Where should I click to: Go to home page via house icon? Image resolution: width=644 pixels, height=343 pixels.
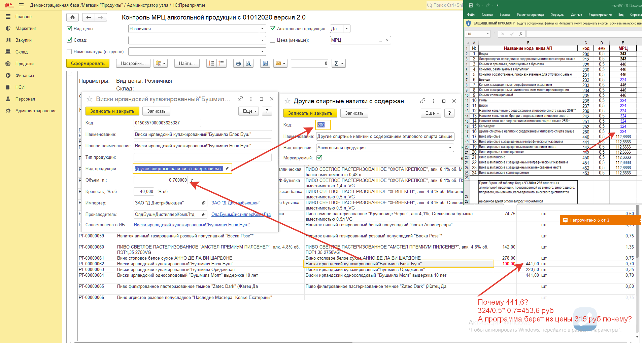click(72, 17)
